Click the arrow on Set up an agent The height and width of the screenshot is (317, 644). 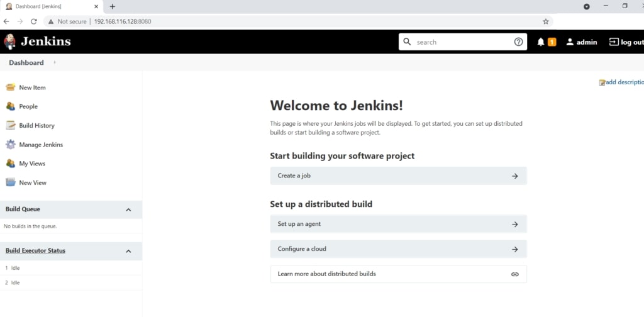click(514, 225)
